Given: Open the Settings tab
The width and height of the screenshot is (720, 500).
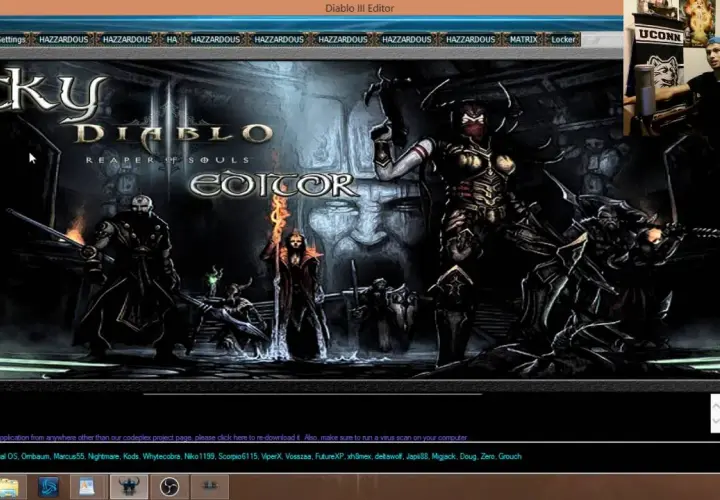Looking at the screenshot, I should 13,39.
